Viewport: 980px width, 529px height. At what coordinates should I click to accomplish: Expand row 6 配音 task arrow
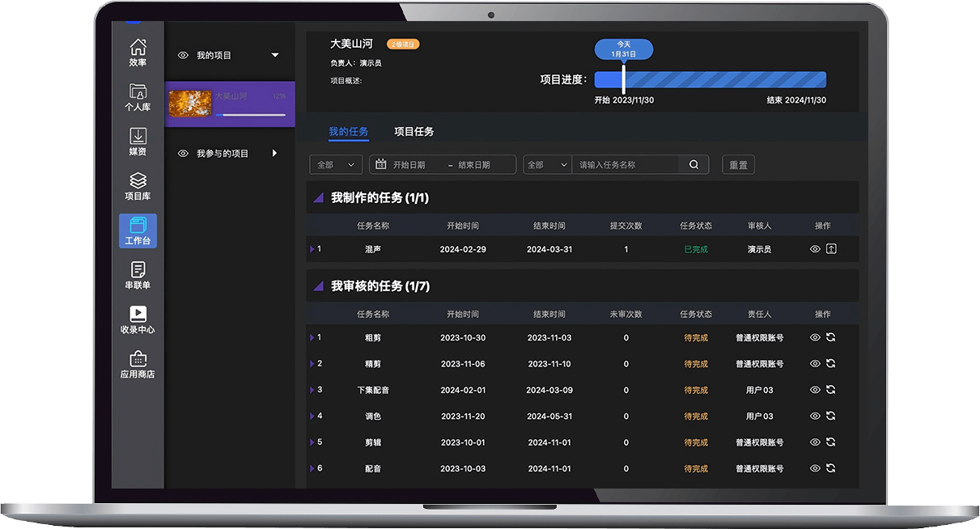(312, 468)
